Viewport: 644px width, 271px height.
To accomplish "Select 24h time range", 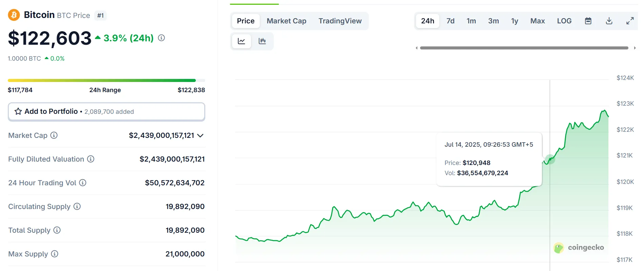I will tap(428, 21).
